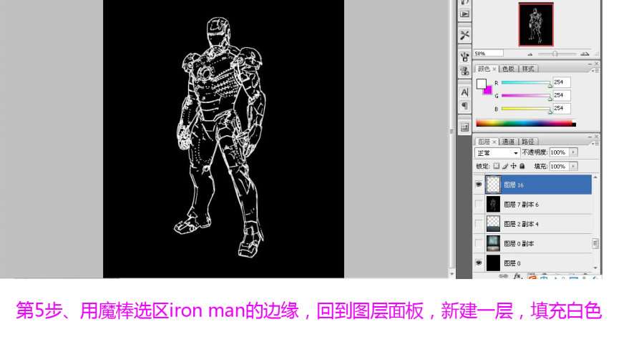Click the background magenta color swatch

click(x=488, y=91)
